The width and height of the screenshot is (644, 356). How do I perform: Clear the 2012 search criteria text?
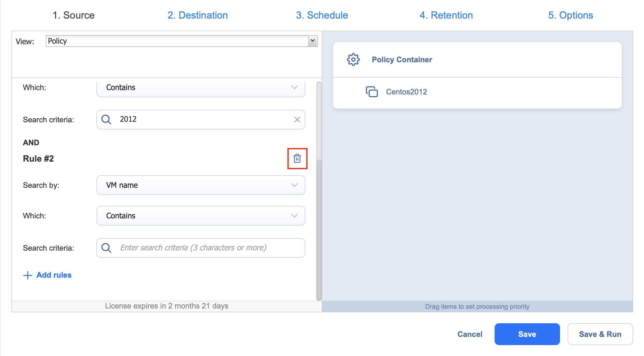pyautogui.click(x=297, y=120)
